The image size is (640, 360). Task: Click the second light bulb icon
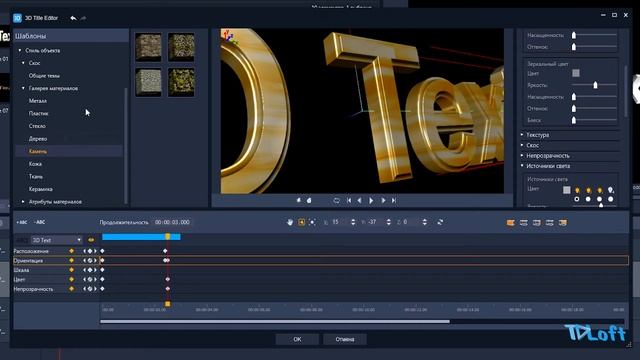click(588, 191)
